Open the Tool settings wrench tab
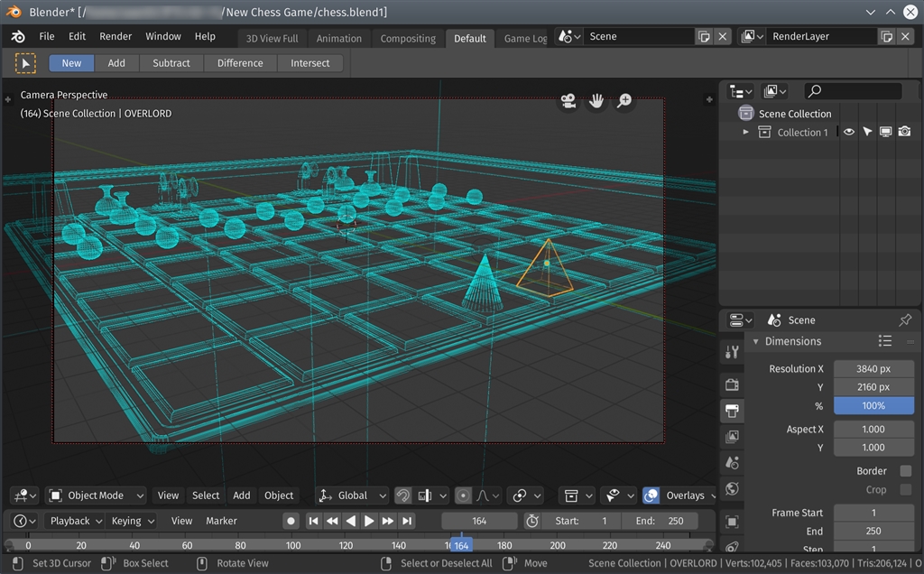 pos(732,351)
